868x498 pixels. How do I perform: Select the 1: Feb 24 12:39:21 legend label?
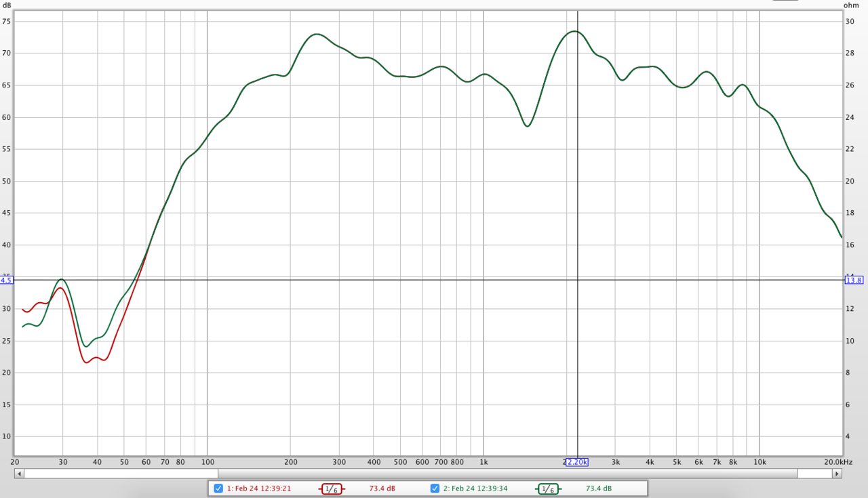pos(260,489)
